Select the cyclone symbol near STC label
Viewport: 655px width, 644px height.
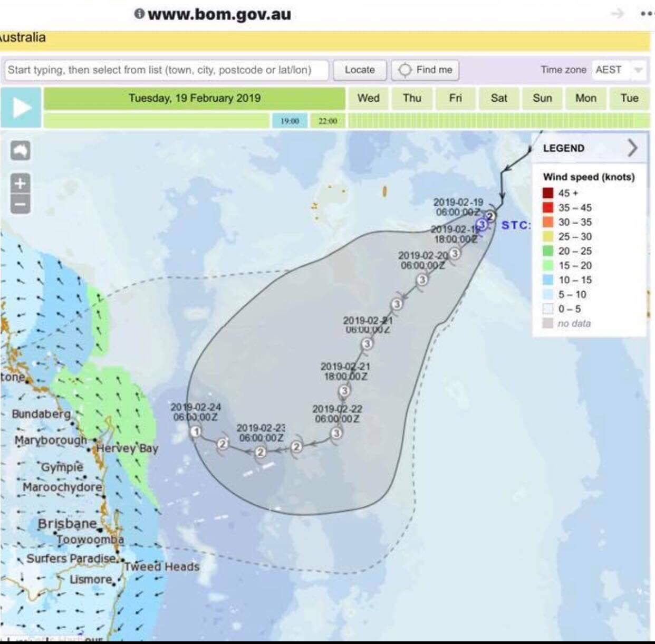(x=481, y=225)
